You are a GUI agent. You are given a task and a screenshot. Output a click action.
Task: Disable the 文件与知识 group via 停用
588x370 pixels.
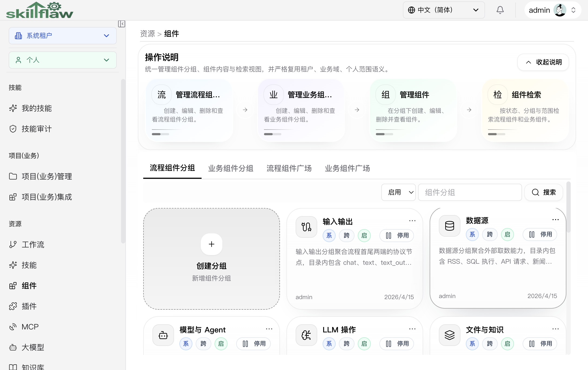coord(540,344)
